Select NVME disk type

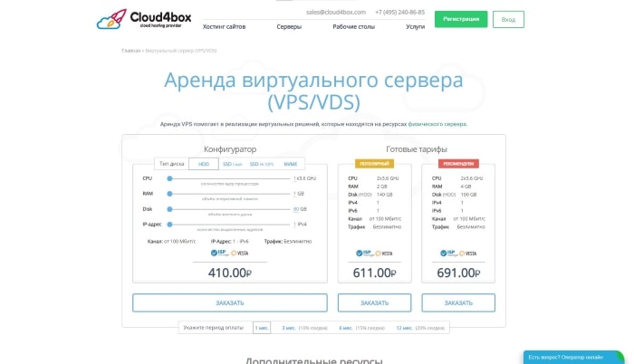tap(291, 164)
